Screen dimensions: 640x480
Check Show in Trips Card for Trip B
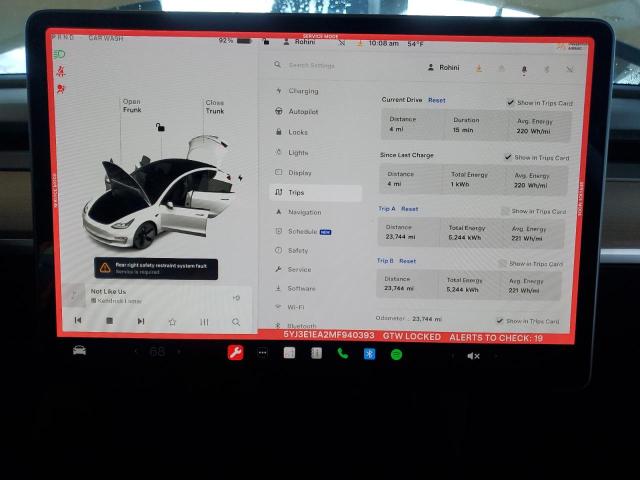502,264
